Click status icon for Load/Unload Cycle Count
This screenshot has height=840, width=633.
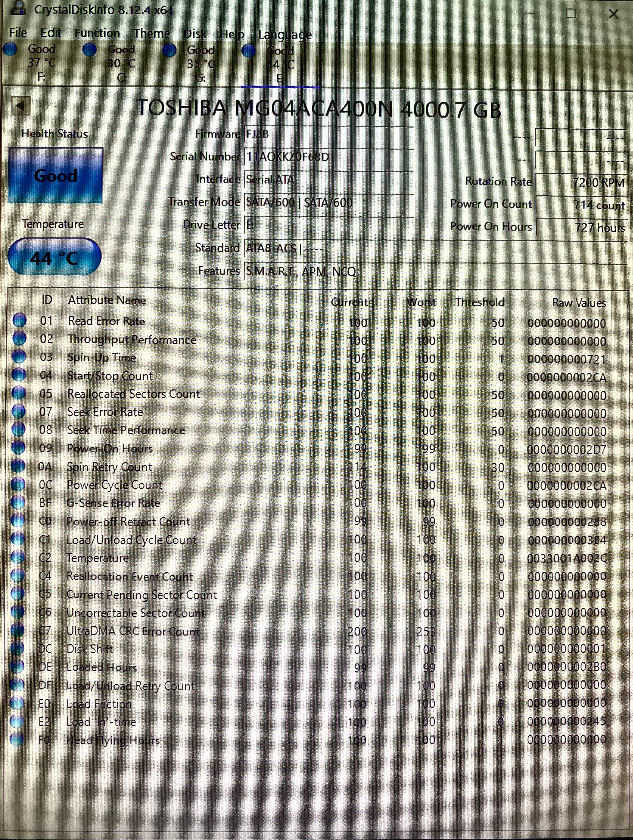(x=18, y=539)
